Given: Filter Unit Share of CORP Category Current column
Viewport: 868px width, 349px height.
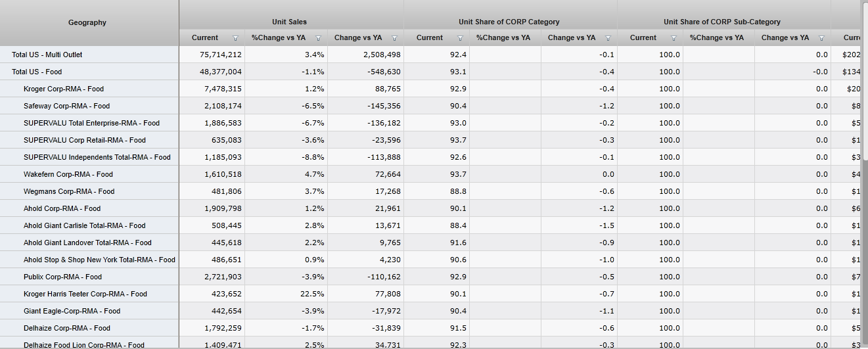Looking at the screenshot, I should tap(460, 38).
